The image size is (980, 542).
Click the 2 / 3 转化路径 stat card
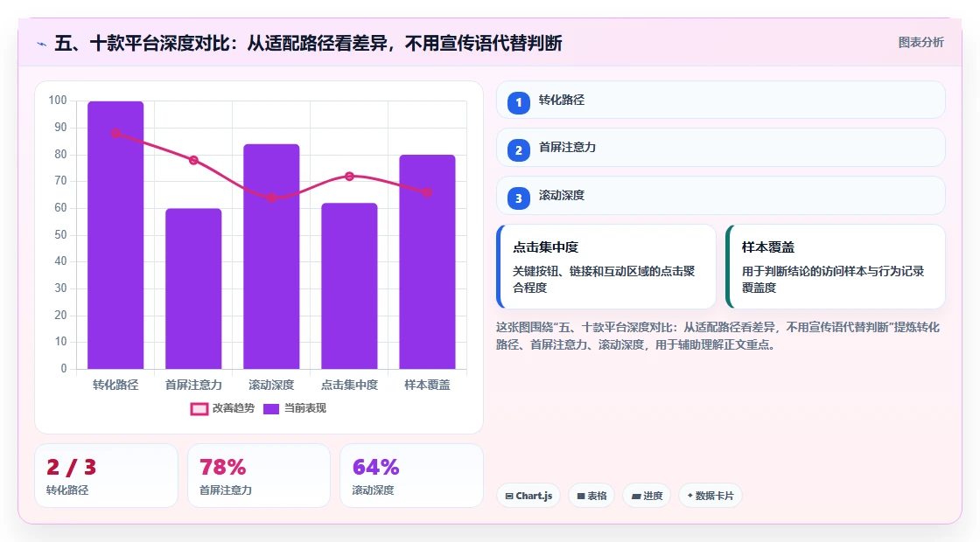coord(106,476)
